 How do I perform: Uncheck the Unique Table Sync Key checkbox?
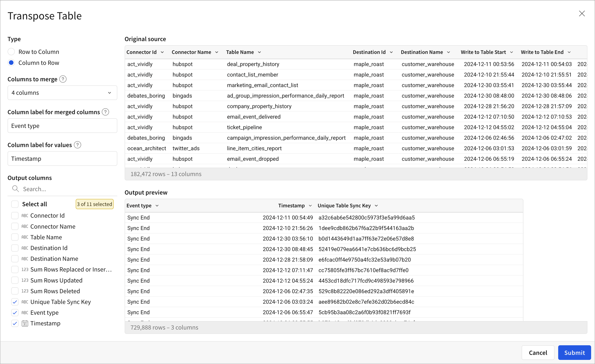pyautogui.click(x=15, y=302)
